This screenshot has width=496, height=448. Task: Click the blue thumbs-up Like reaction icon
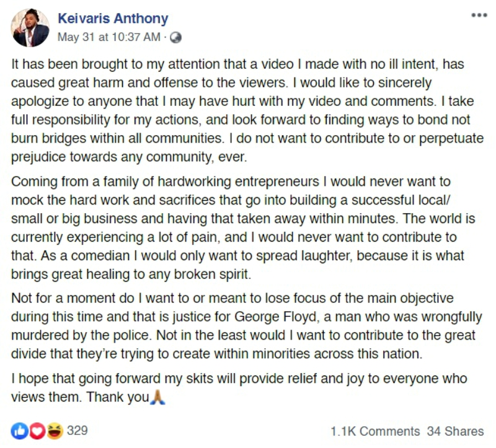point(20,431)
